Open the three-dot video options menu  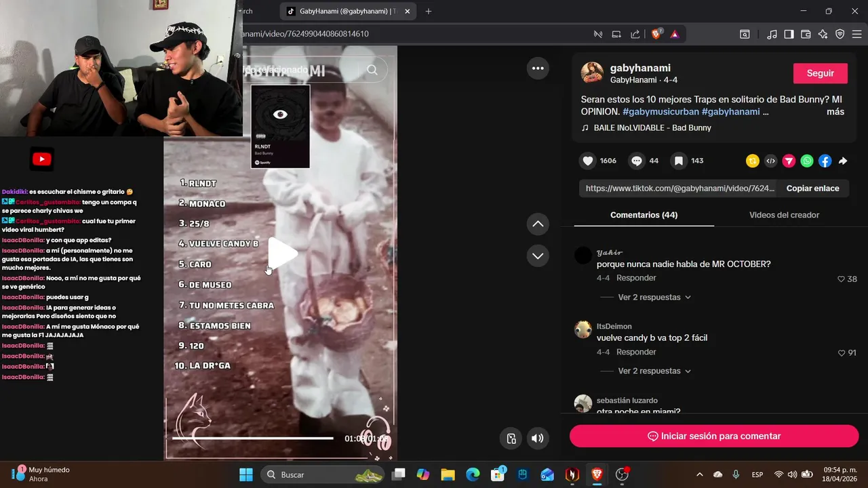pos(538,68)
